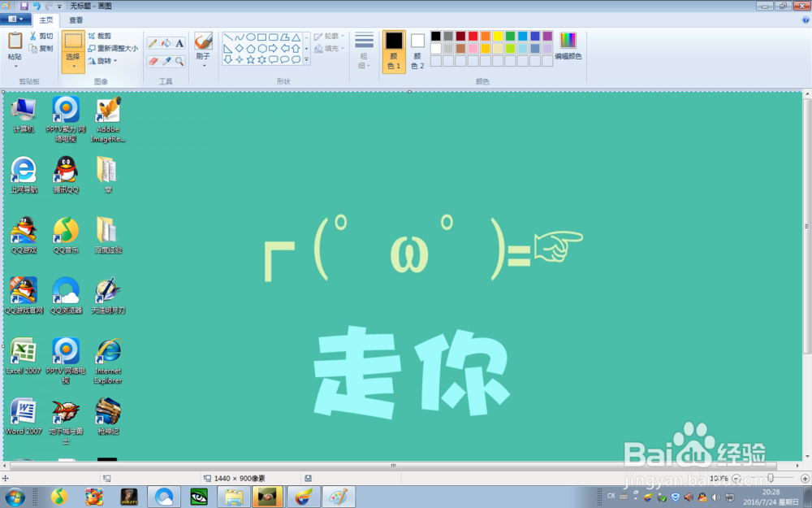The height and width of the screenshot is (508, 812).
Task: Click the Paste clipboard icon
Action: 15,40
